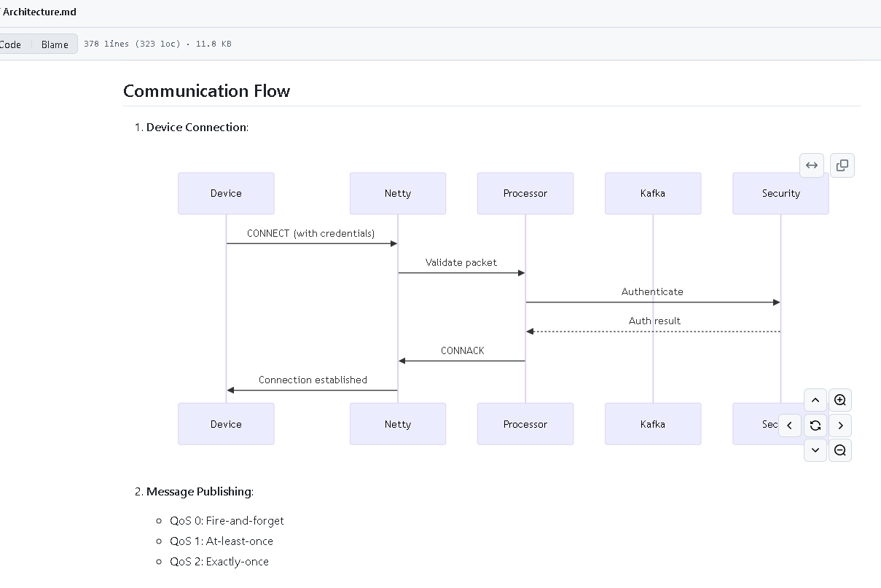881x588 pixels.
Task: Zoom in on the sequence diagram
Action: coord(840,400)
